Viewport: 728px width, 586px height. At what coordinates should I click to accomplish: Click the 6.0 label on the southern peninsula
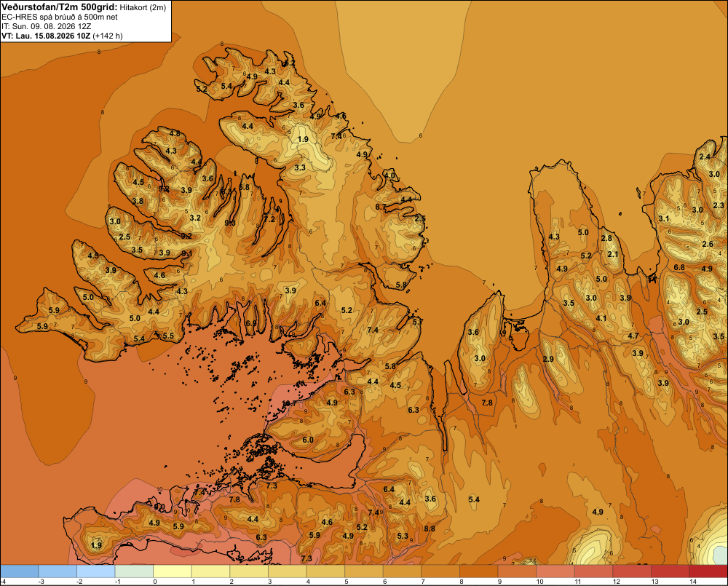308,440
